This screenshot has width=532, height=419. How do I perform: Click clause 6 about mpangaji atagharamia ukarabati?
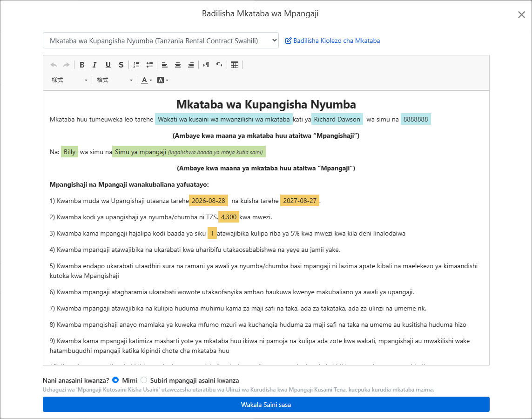pos(232,292)
